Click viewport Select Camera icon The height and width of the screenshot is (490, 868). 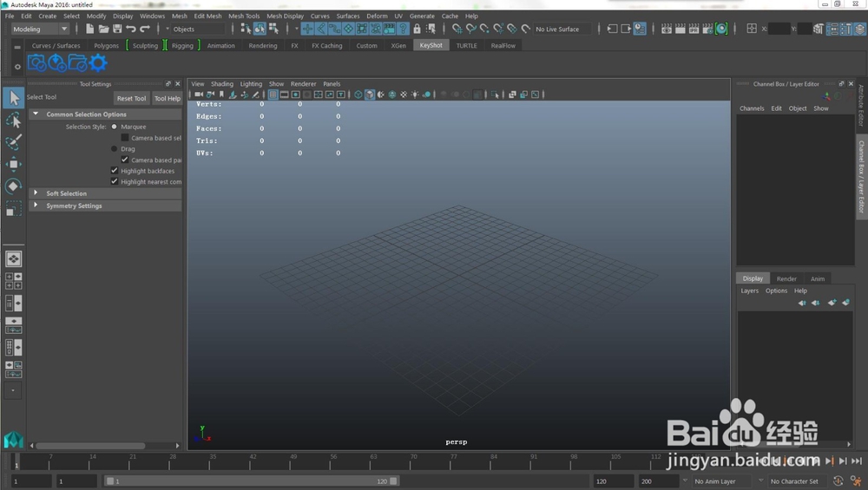click(198, 95)
